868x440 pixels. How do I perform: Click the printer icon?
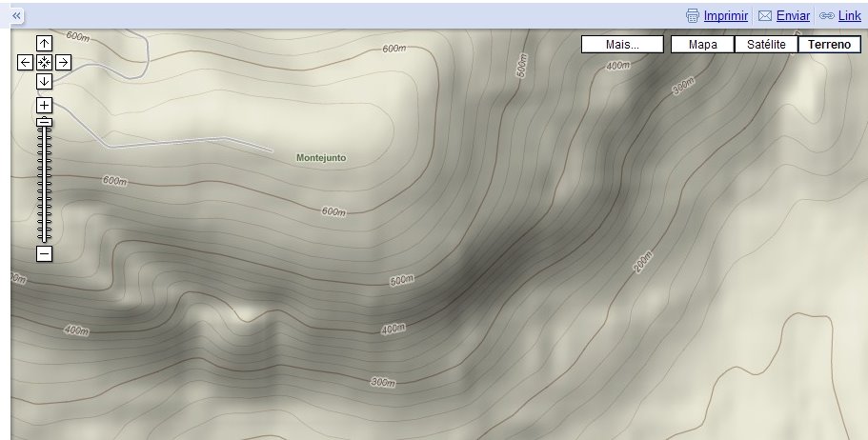click(693, 16)
